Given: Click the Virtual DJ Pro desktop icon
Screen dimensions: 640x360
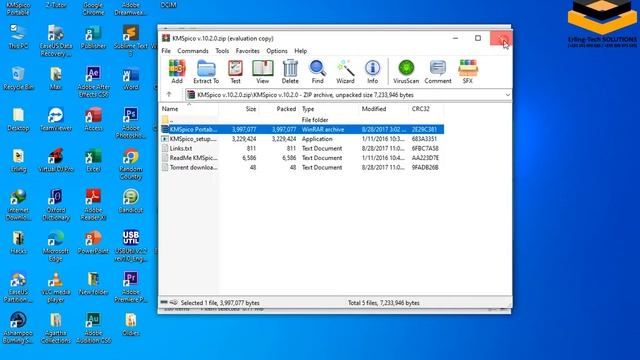Looking at the screenshot, I should [x=56, y=160].
